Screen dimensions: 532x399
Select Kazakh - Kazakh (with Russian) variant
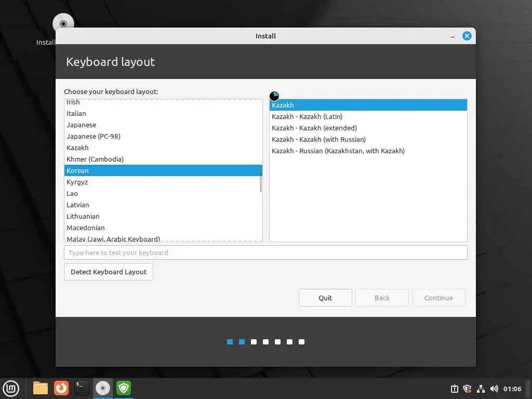pos(368,139)
